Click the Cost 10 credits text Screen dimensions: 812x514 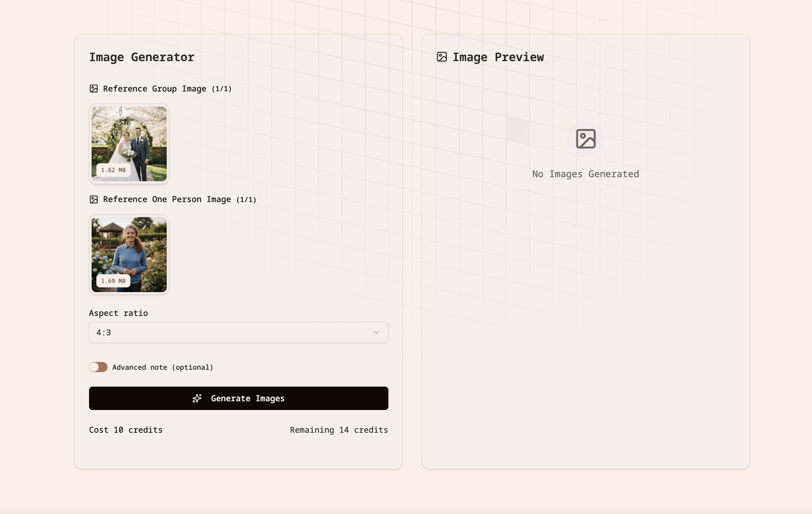[126, 430]
